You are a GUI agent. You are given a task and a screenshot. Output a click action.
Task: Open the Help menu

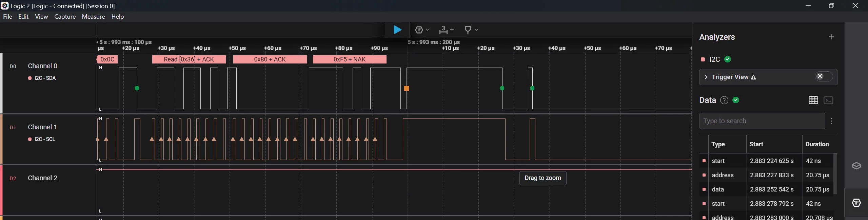click(x=118, y=17)
